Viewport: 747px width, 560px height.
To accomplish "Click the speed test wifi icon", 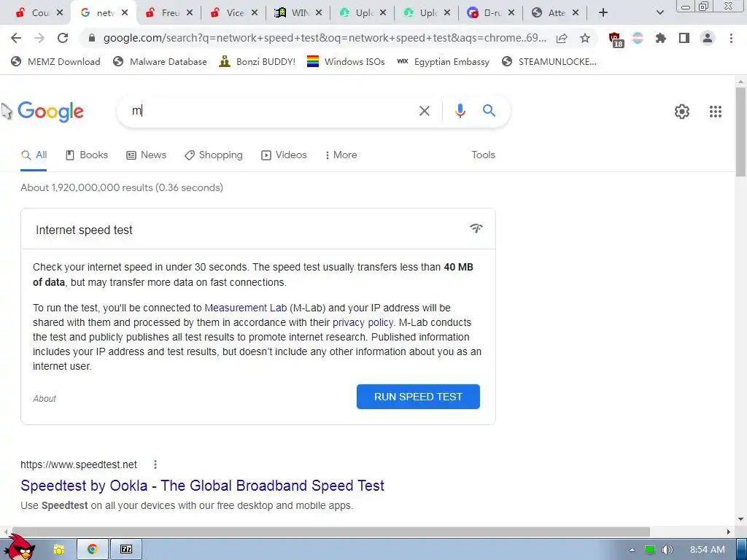I will (476, 228).
